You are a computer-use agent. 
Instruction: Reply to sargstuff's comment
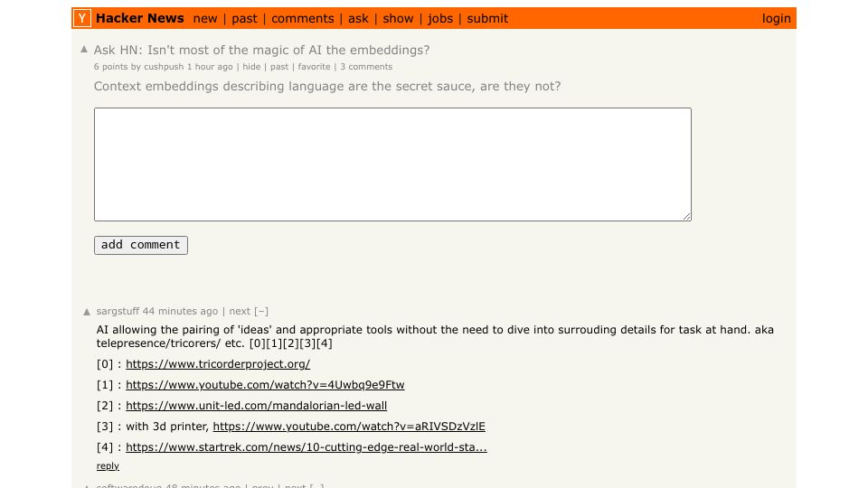[108, 466]
